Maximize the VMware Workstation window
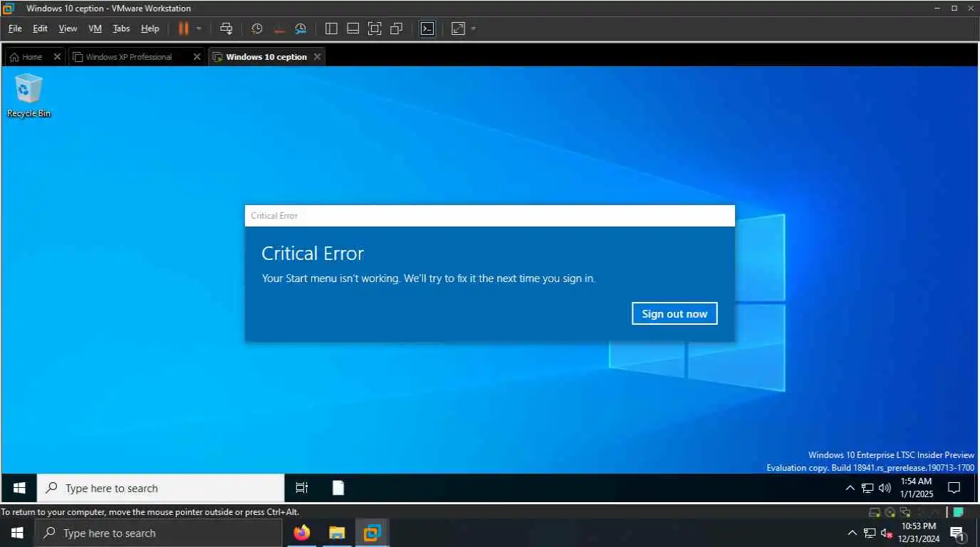This screenshot has height=547, width=980. tap(954, 9)
